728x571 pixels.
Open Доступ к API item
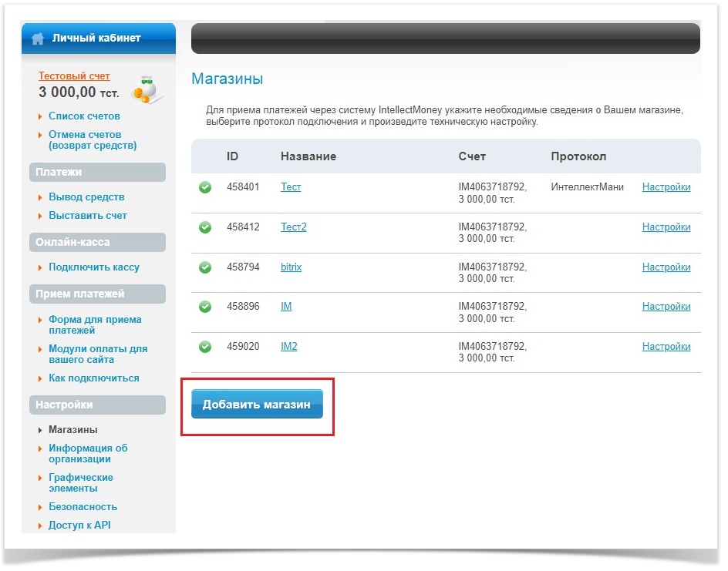coord(80,525)
